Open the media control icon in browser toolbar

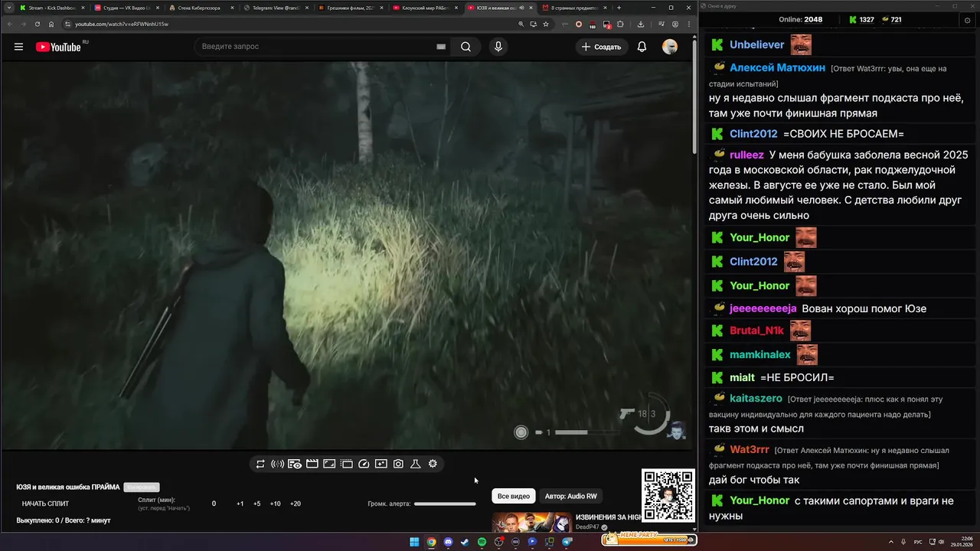point(661,24)
